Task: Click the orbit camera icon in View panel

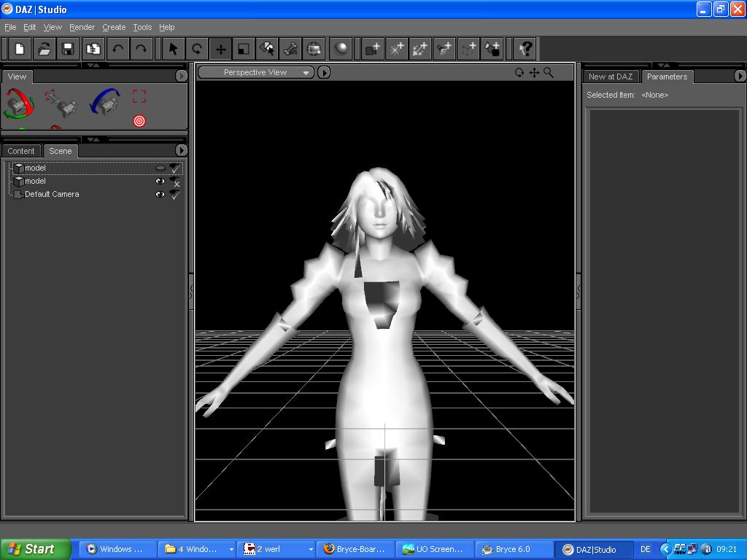Action: tap(19, 104)
